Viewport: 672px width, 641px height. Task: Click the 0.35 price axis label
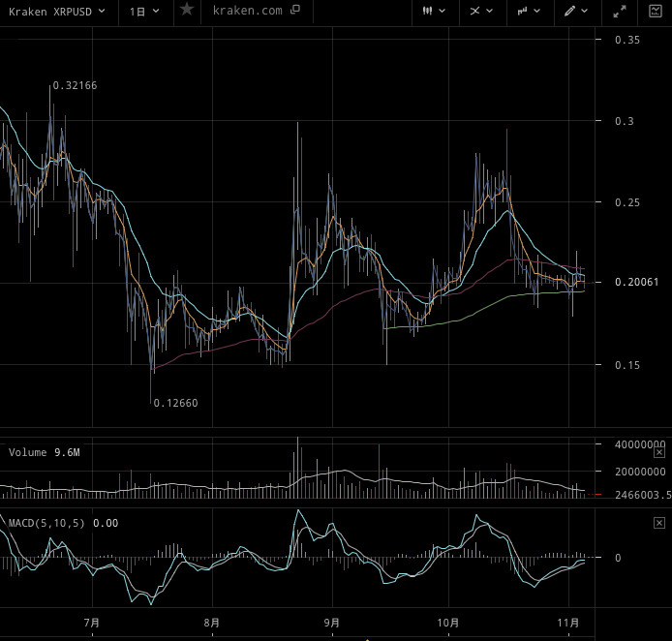tap(627, 40)
